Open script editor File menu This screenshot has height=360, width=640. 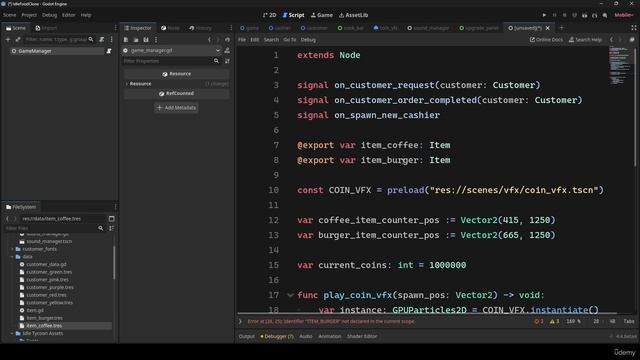(242, 40)
